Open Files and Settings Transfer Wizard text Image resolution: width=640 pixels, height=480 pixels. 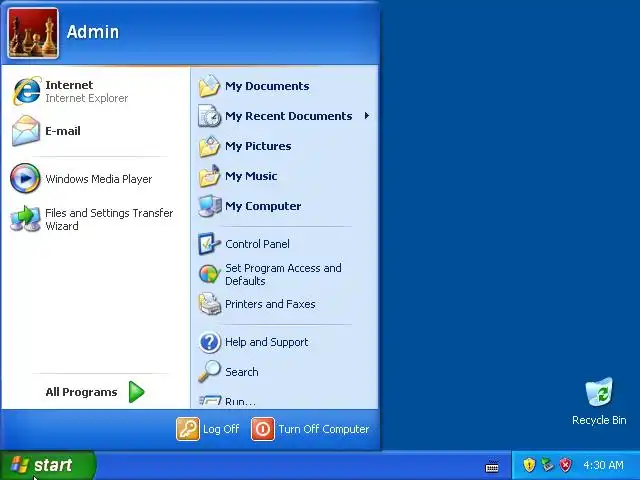pos(109,219)
